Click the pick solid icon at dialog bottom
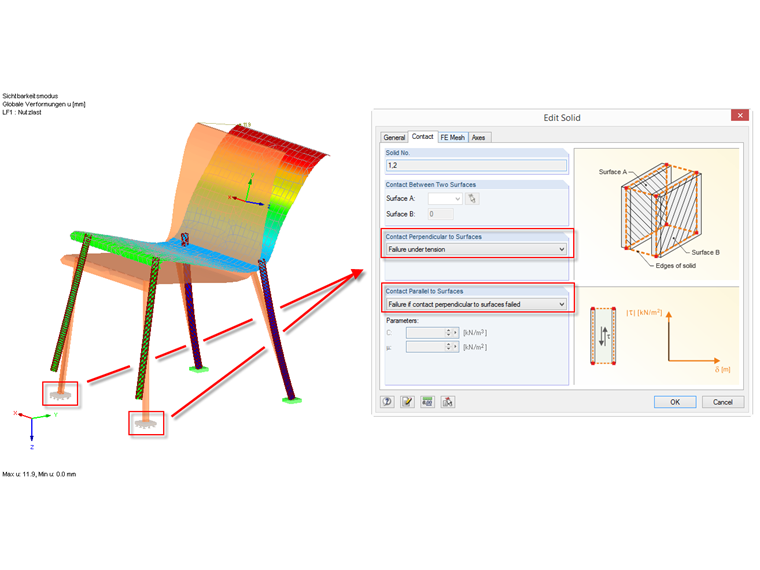760x570 pixels. coord(448,402)
